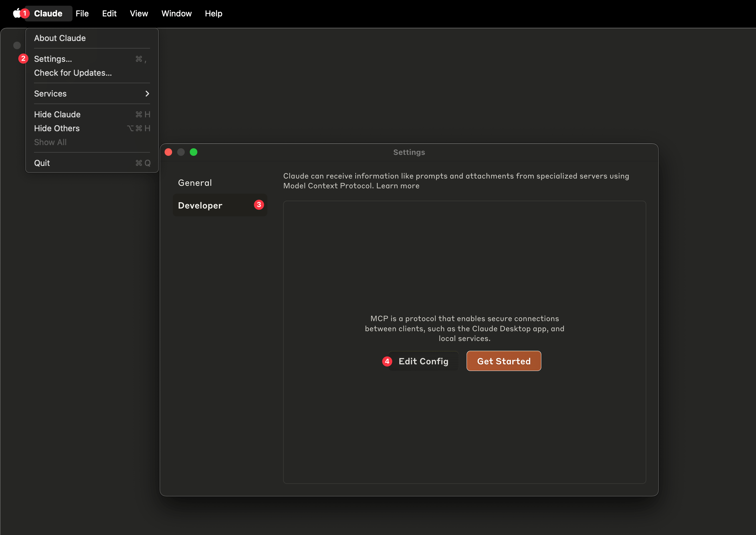Switch to the General settings tab
The width and height of the screenshot is (756, 535).
[x=220, y=183]
